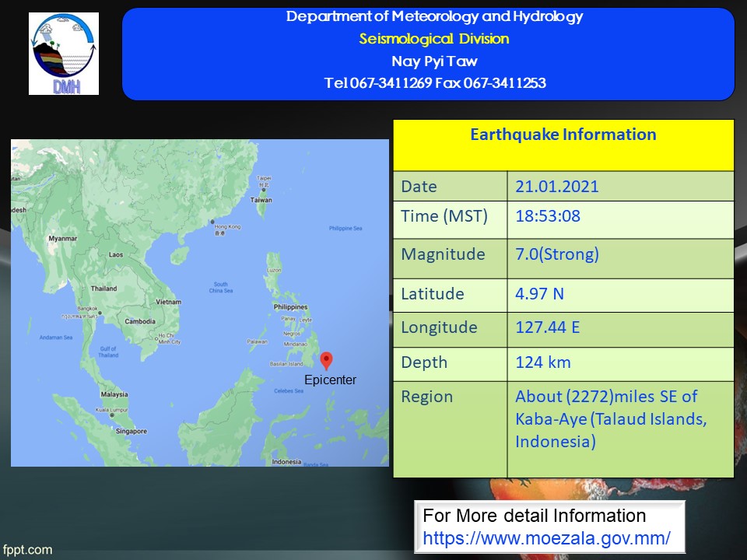Click 'Cambodia' label on the map
Image resolution: width=747 pixels, height=560 pixels.
[x=140, y=321]
